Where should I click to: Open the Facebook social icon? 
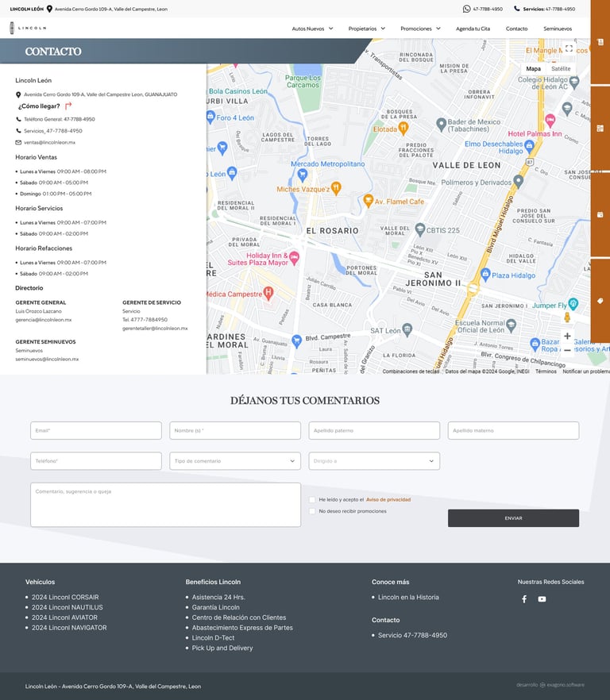(x=524, y=599)
